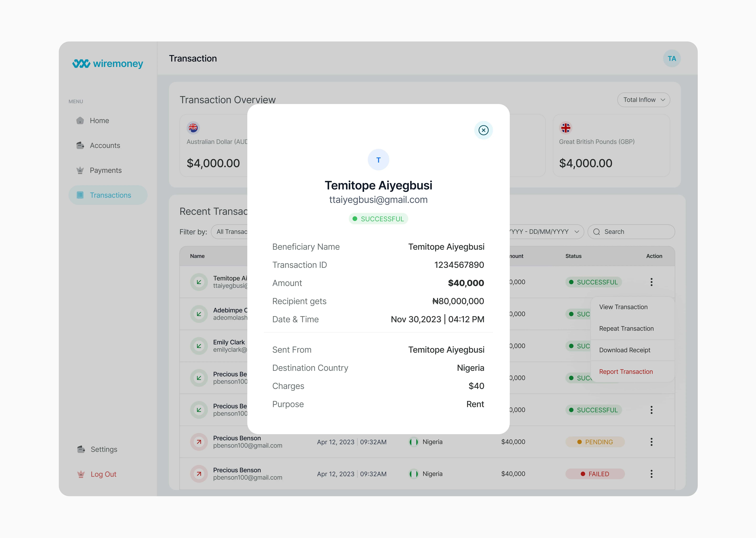The image size is (756, 538).
Task: Click the Purpose value Rent
Action: tap(475, 404)
